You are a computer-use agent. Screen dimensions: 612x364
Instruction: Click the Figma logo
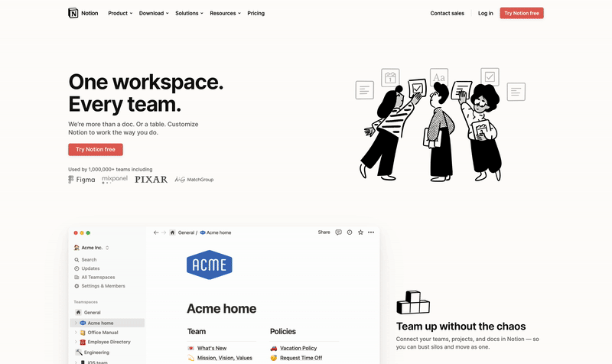82,180
